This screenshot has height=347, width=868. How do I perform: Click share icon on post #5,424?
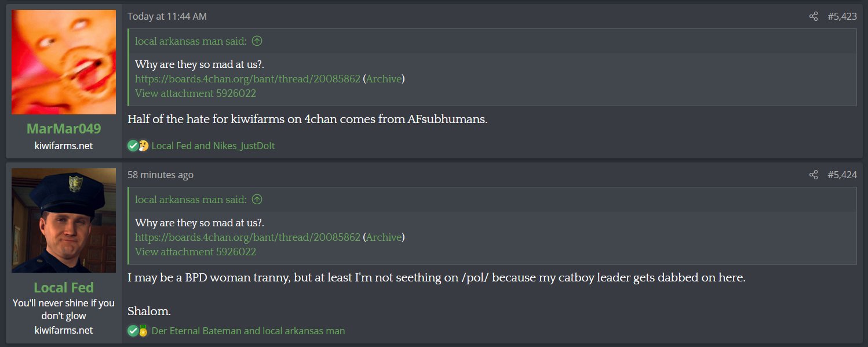[x=814, y=175]
